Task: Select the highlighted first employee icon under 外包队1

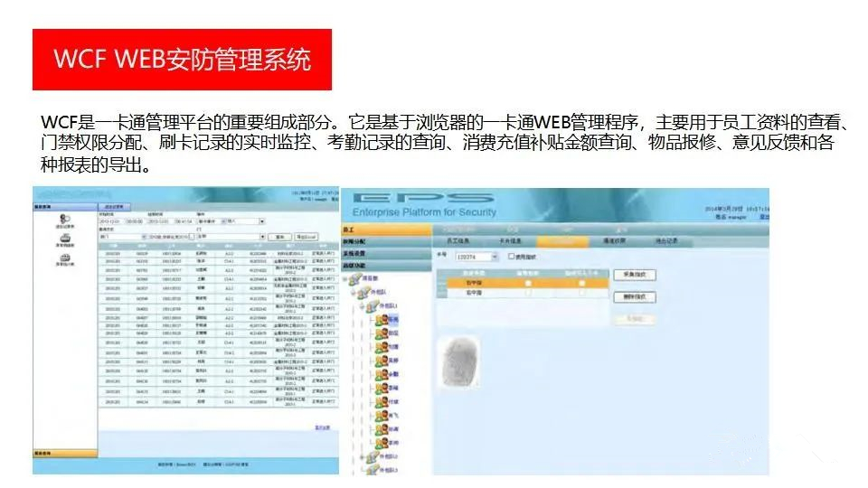Action: (x=382, y=319)
